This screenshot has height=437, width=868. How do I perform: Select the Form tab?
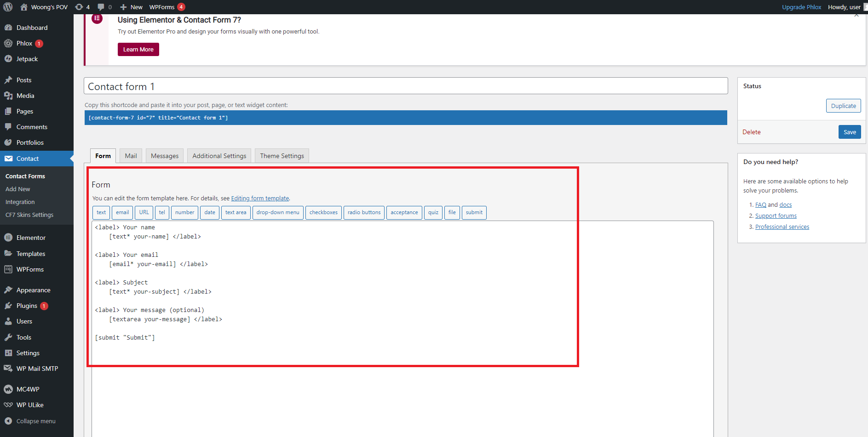point(103,156)
